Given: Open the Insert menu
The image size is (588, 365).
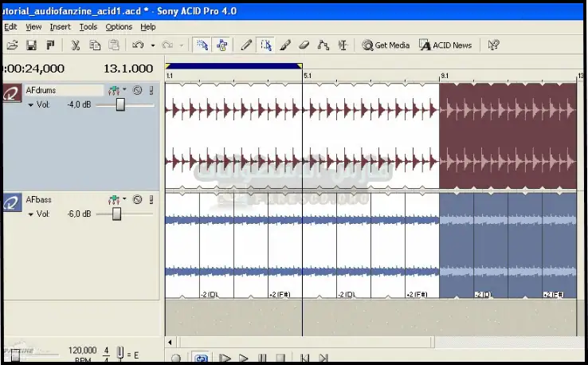Looking at the screenshot, I should pos(60,26).
